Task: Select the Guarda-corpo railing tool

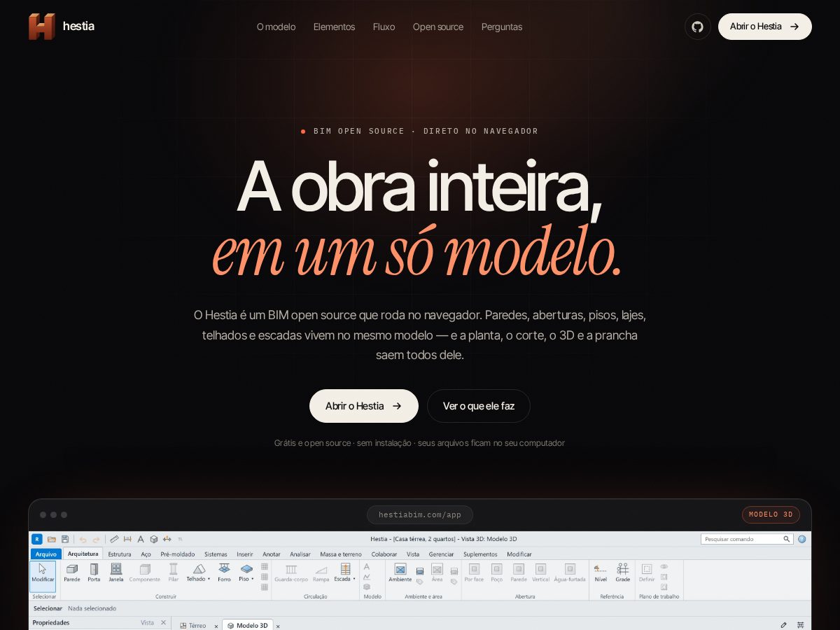Action: pos(291,573)
